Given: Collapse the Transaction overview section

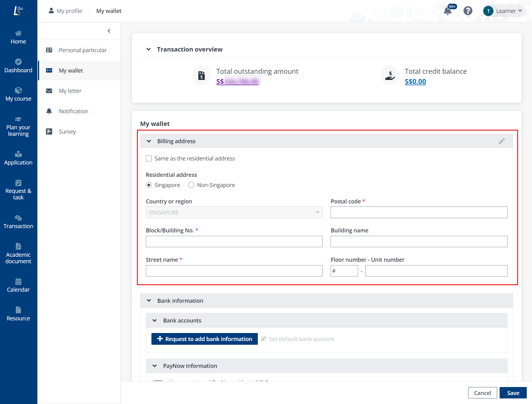Looking at the screenshot, I should pos(149,49).
